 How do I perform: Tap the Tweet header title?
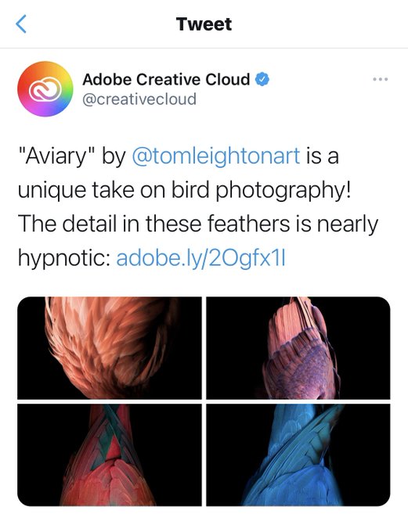pyautogui.click(x=204, y=24)
